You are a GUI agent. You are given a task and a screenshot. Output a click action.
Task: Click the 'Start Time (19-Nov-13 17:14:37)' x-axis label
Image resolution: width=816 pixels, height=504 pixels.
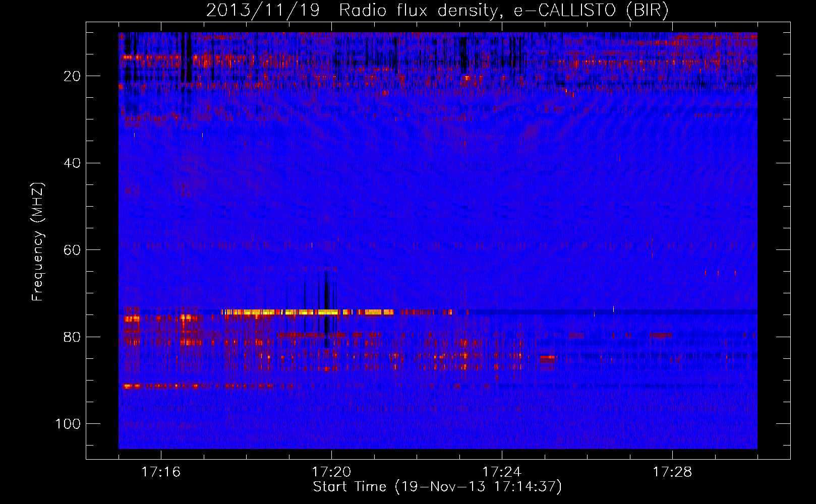(437, 487)
